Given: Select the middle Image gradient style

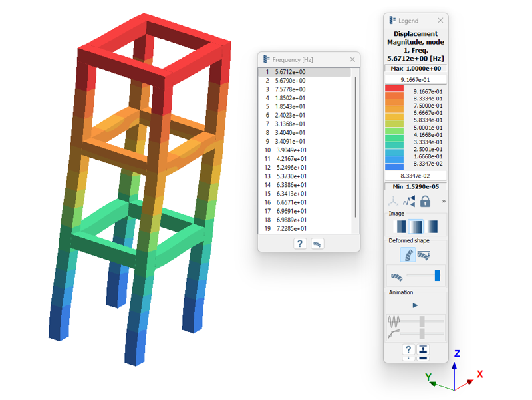Looking at the screenshot, I should point(414,227).
